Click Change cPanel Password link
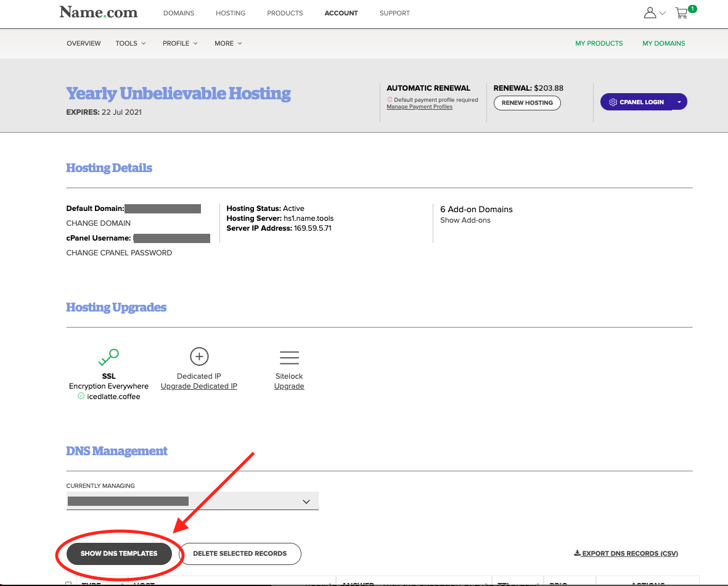728x586 pixels. click(120, 253)
